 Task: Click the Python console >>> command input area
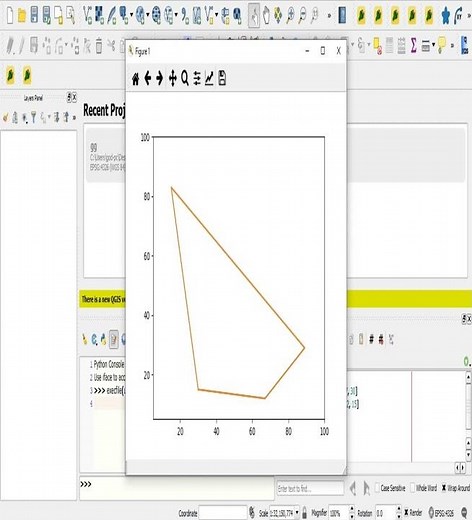pos(177,487)
